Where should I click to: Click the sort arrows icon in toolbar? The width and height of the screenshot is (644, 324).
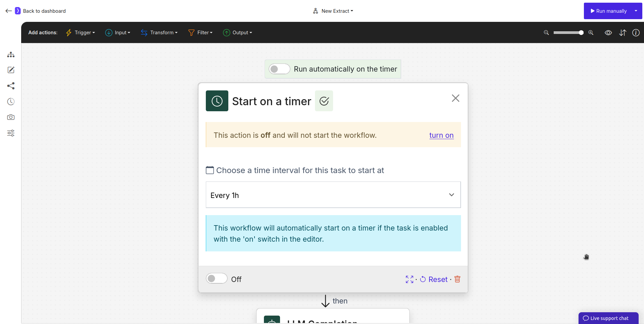tap(623, 33)
